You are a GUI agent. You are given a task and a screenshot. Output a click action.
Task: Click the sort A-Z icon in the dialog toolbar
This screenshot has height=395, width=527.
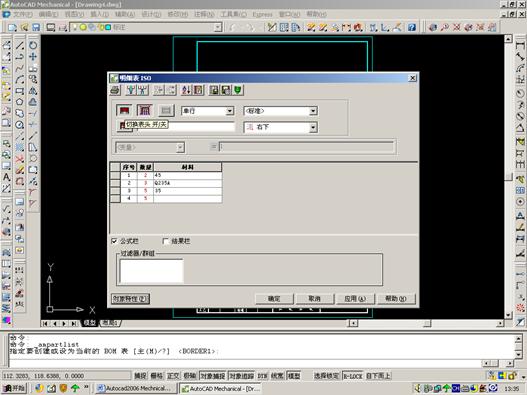(x=186, y=90)
